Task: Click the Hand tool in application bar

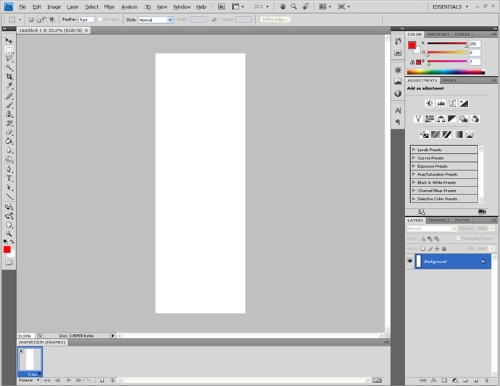Action: click(x=283, y=6)
